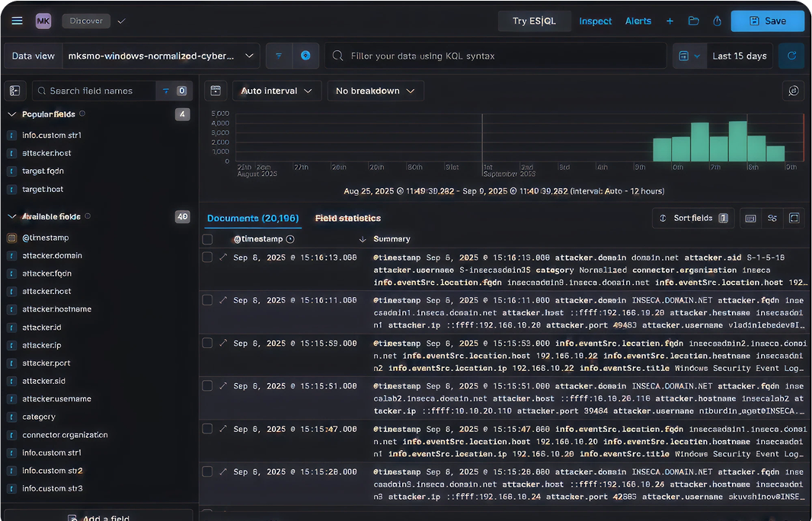Select the first document row checkbox
This screenshot has width=812, height=521.
click(207, 257)
